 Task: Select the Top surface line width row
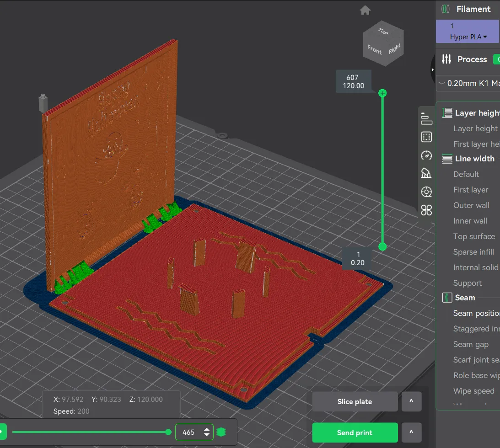coord(474,236)
